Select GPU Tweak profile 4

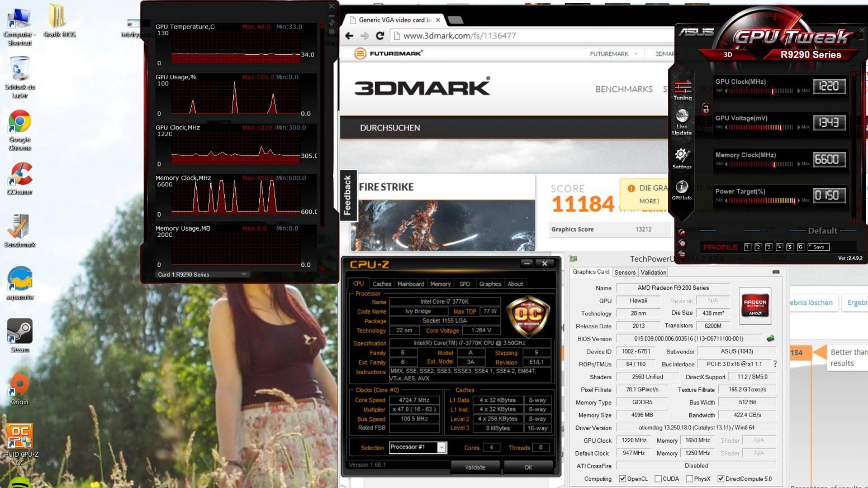779,247
